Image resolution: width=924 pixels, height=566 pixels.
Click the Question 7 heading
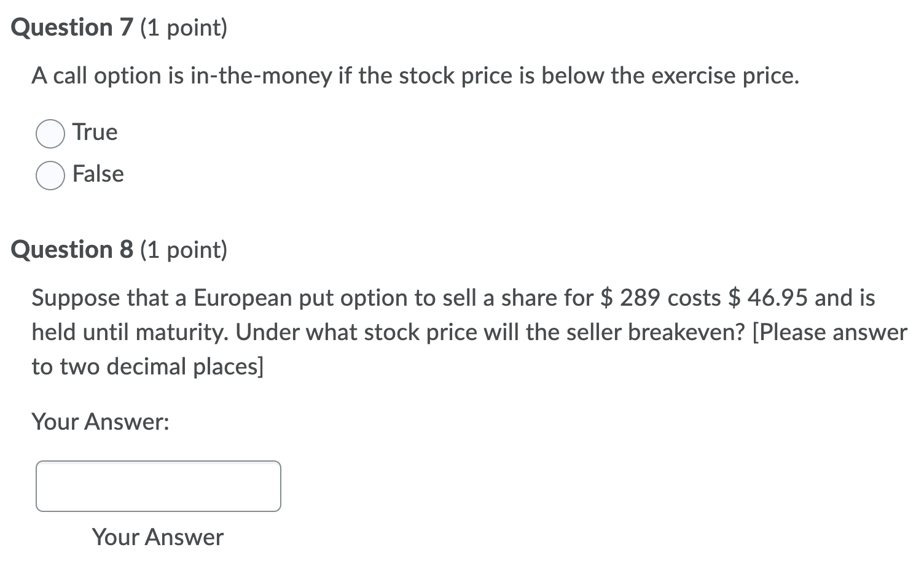72,28
